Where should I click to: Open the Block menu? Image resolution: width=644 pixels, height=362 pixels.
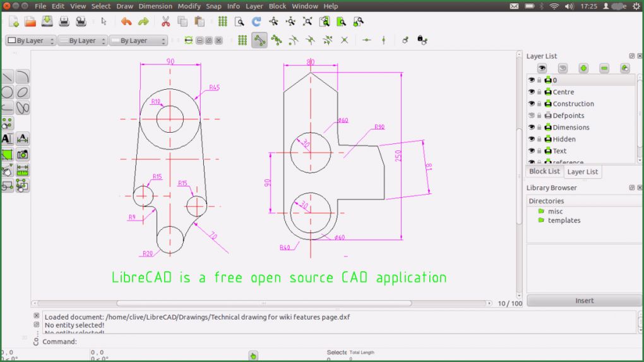pos(277,6)
